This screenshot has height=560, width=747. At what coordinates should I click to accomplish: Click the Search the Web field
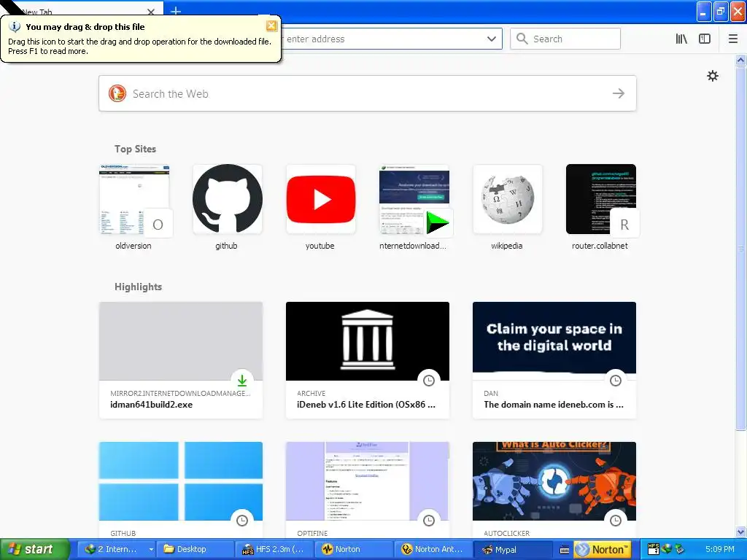point(368,93)
